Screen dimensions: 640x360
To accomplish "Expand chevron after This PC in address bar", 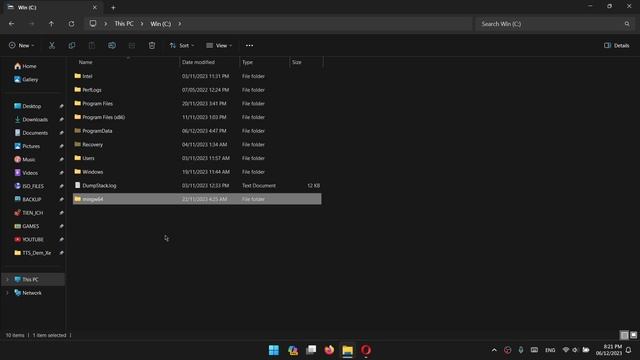I will pos(142,24).
